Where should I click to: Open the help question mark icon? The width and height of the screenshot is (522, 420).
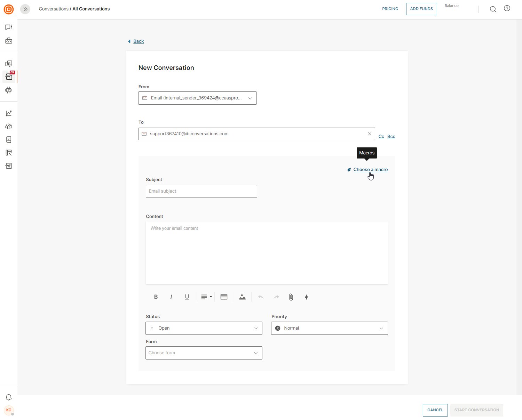[x=507, y=9]
